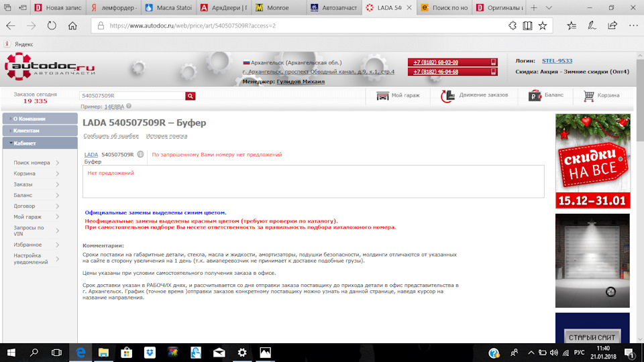Add page to favorites with star

pos(543,26)
